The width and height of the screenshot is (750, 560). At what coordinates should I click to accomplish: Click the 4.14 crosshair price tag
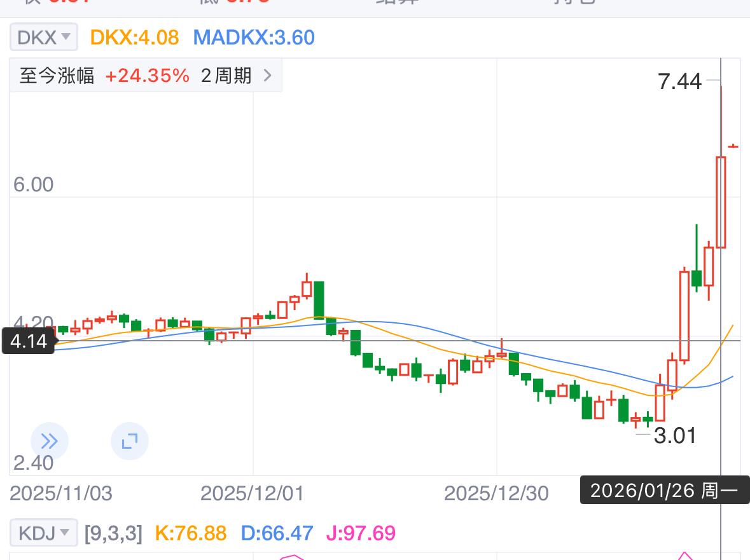[x=29, y=341]
